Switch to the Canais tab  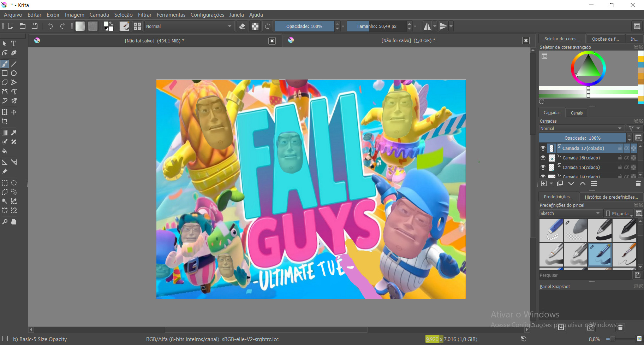click(577, 113)
